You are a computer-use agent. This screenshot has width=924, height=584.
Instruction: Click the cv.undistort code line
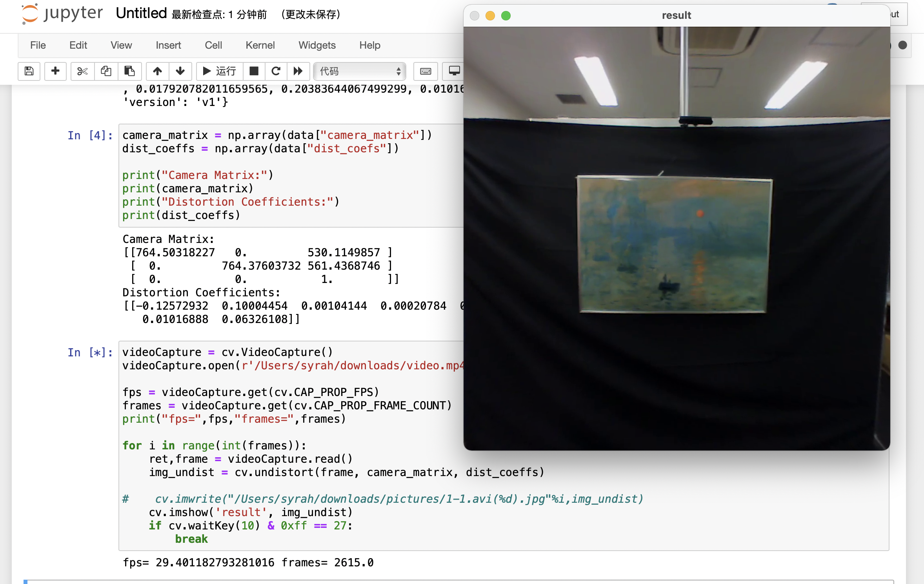click(347, 472)
